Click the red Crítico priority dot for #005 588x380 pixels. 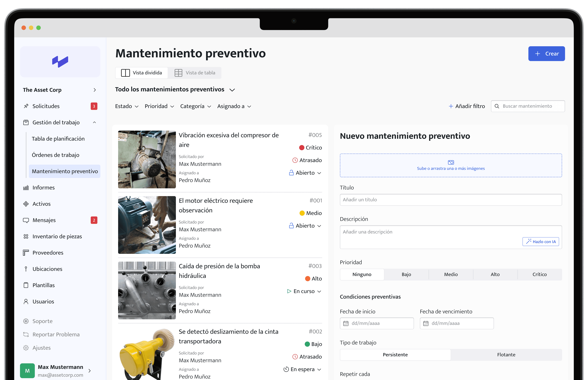(x=301, y=148)
